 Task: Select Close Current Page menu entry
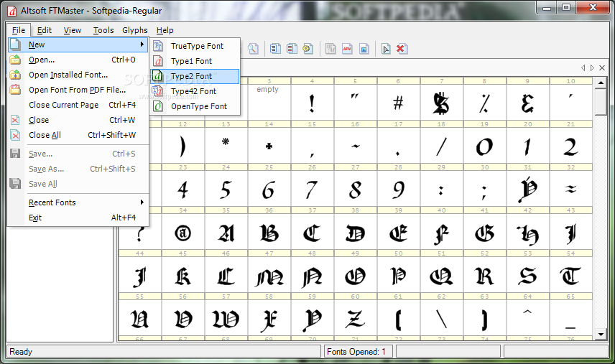[x=78, y=105]
